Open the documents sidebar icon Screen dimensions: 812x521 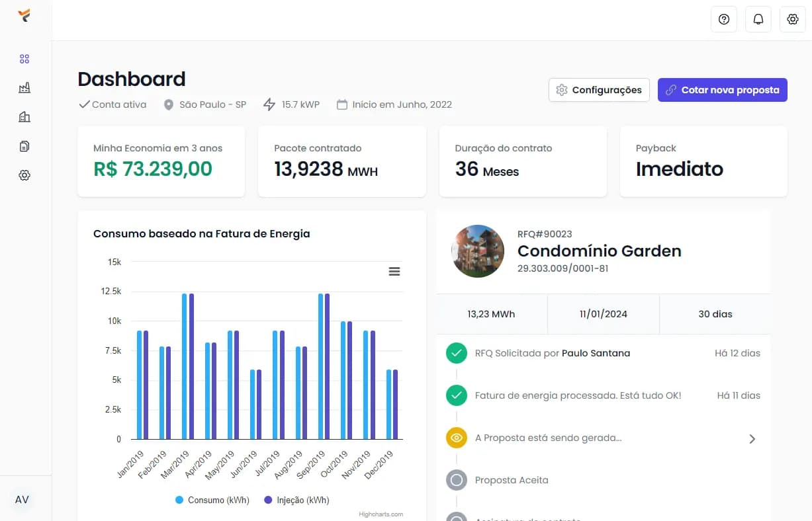(x=24, y=146)
